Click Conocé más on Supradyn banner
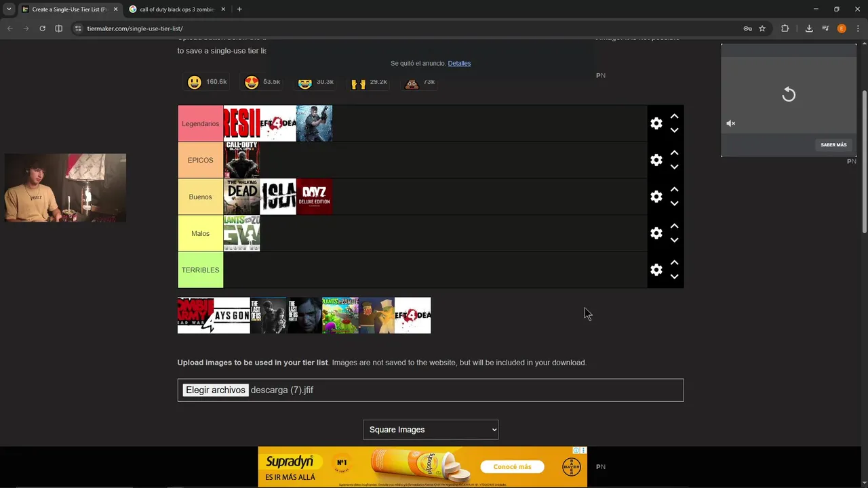Viewport: 868px width, 488px height. [512, 467]
